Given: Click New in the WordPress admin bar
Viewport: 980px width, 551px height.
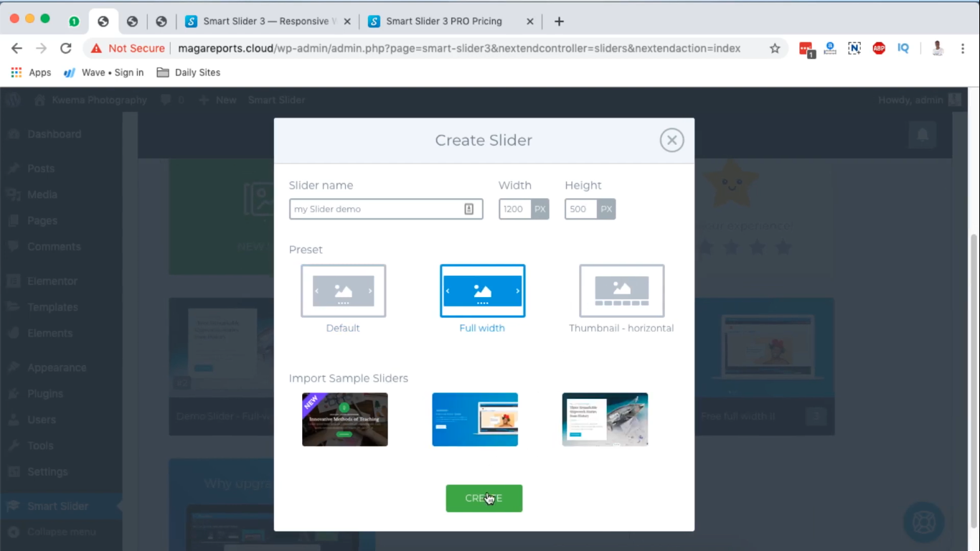Looking at the screenshot, I should point(217,100).
